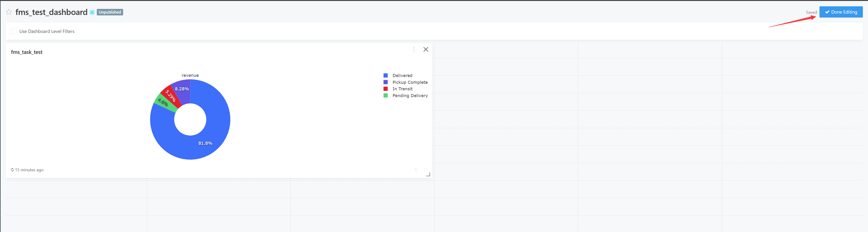Hide the In Transit legend entry
This screenshot has height=232, width=868.
(x=402, y=89)
